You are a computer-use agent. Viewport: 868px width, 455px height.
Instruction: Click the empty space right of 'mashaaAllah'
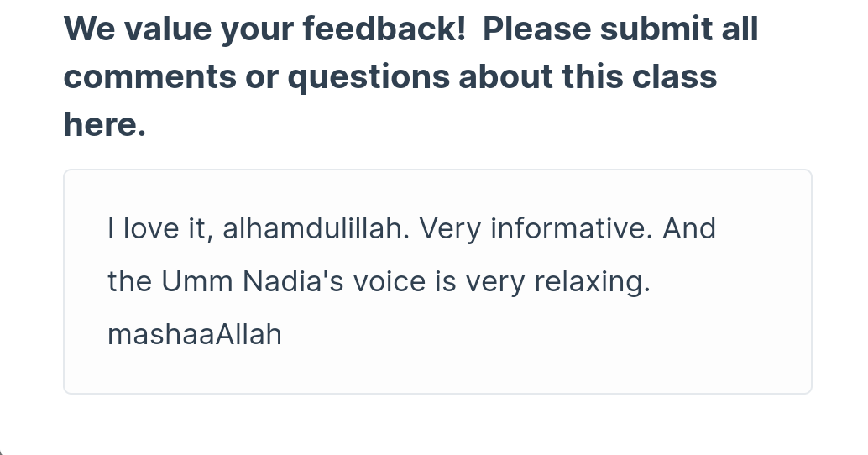[x=526, y=335]
